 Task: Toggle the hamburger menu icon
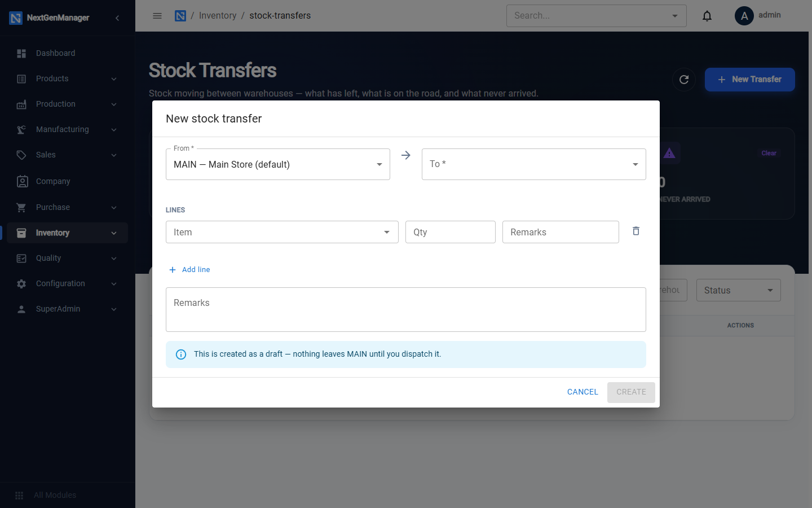(157, 16)
